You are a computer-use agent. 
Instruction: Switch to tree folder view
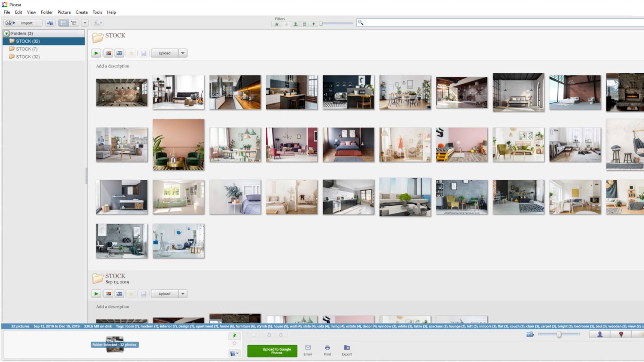[x=73, y=23]
